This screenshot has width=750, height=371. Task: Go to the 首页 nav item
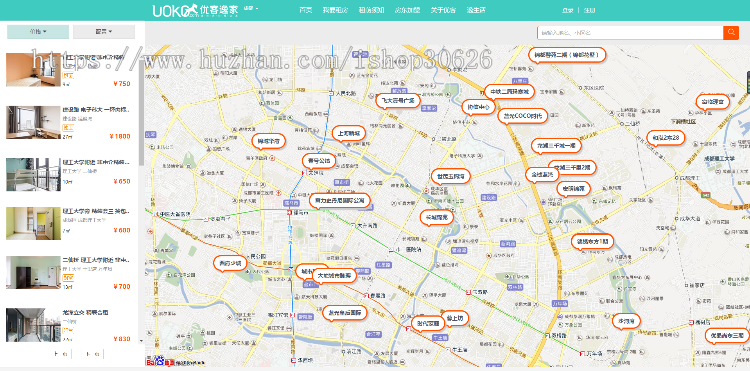coord(306,10)
